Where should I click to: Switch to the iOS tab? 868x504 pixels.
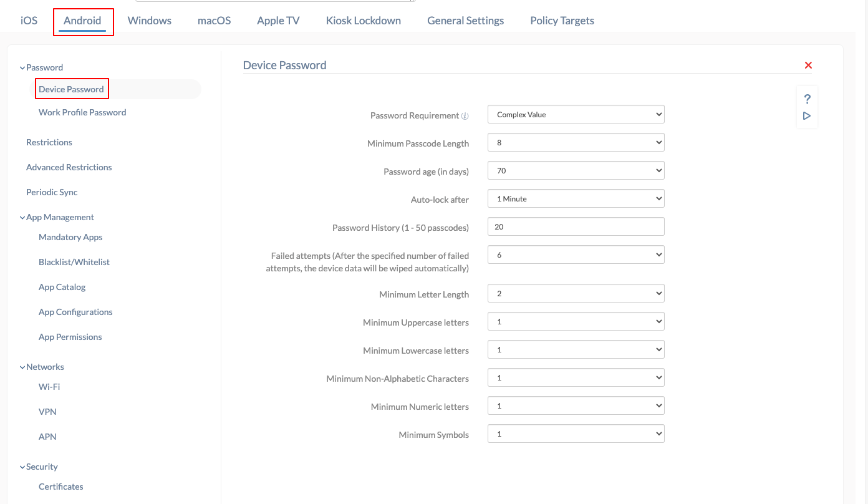pyautogui.click(x=29, y=20)
